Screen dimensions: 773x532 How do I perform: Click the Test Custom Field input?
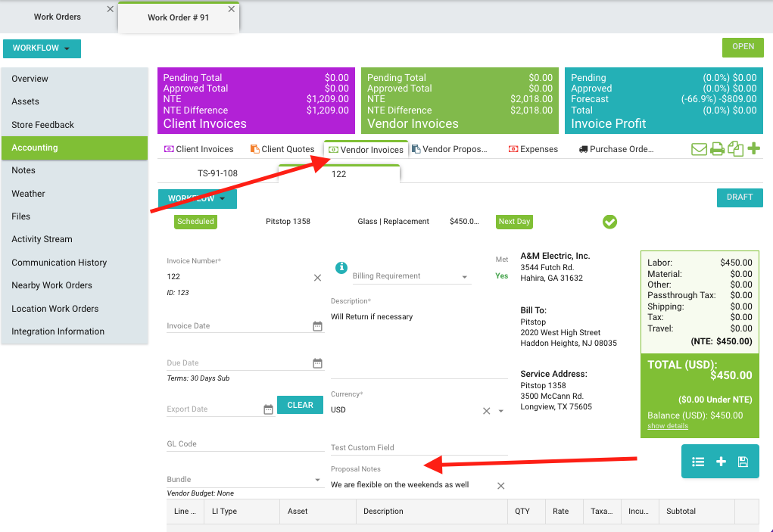419,447
